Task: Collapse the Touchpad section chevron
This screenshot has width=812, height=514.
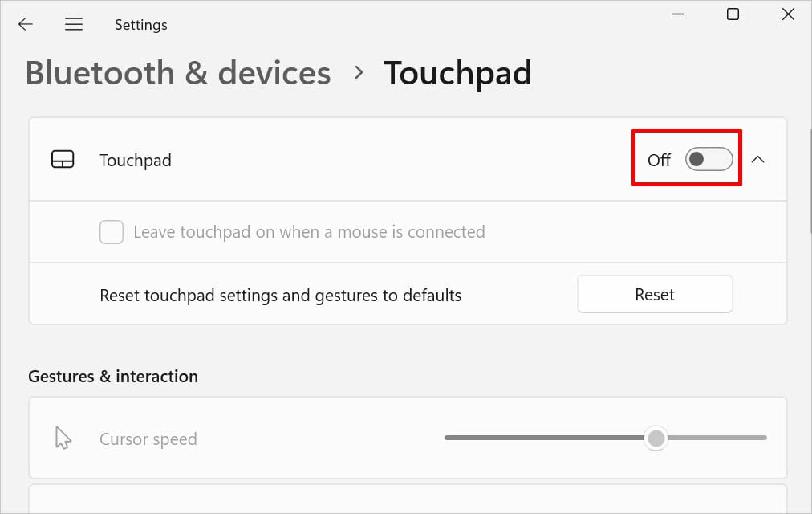Action: (x=757, y=159)
